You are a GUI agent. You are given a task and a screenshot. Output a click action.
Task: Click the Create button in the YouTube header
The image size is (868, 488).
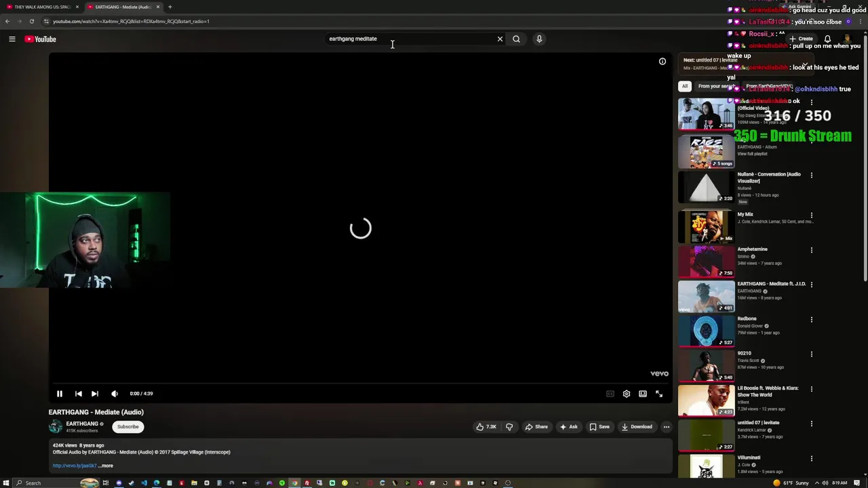click(x=801, y=39)
